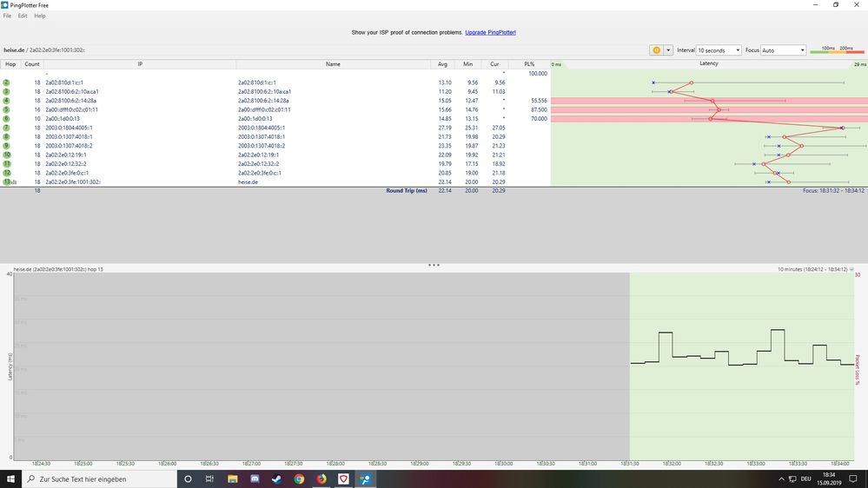Click the heise.de hop 13 timeline graph title
This screenshot has height=488, width=868.
click(x=58, y=269)
